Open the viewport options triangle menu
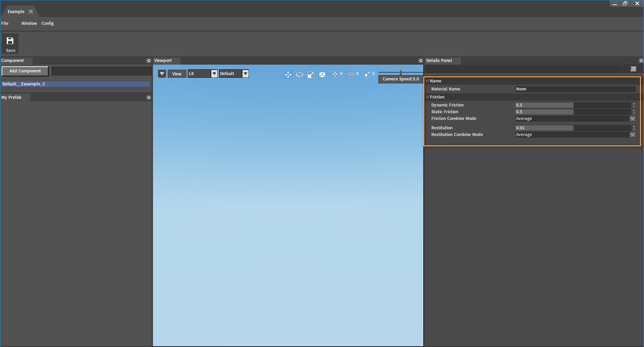 162,74
